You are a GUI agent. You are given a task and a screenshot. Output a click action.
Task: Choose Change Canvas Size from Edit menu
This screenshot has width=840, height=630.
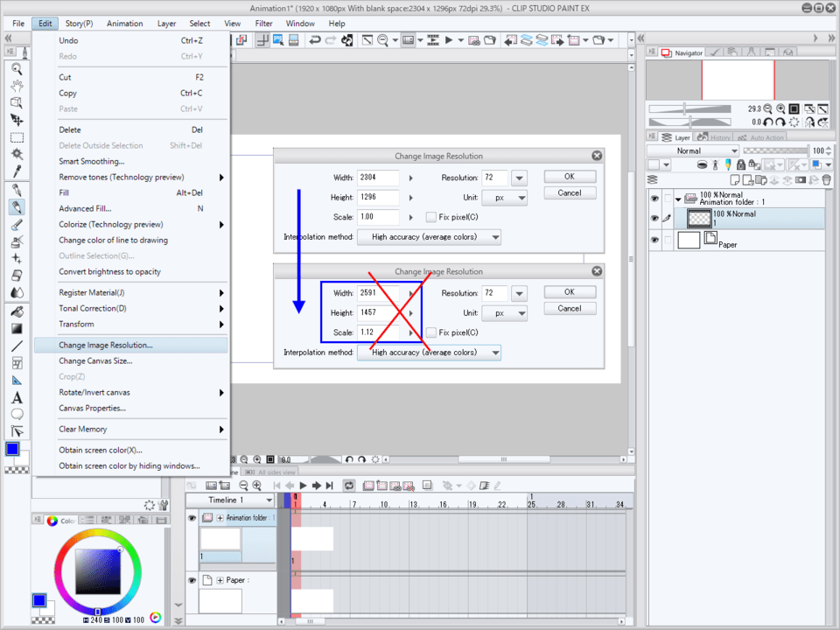pyautogui.click(x=95, y=360)
